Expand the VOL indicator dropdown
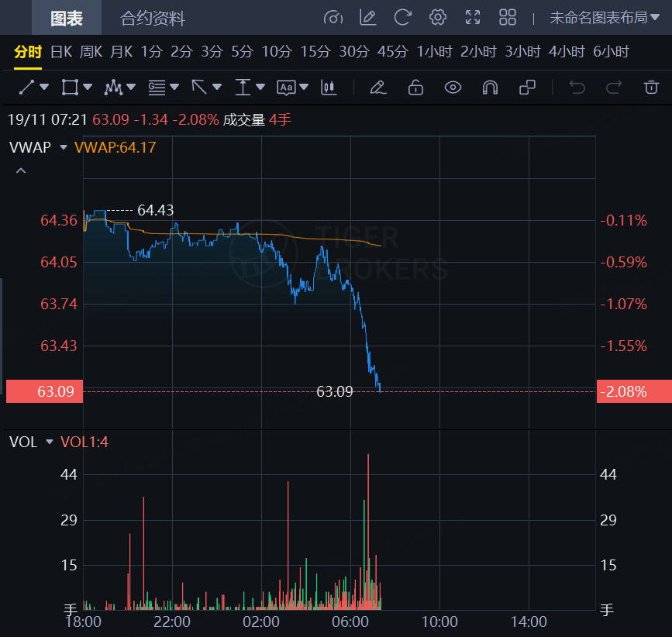The image size is (672, 637). (x=50, y=442)
